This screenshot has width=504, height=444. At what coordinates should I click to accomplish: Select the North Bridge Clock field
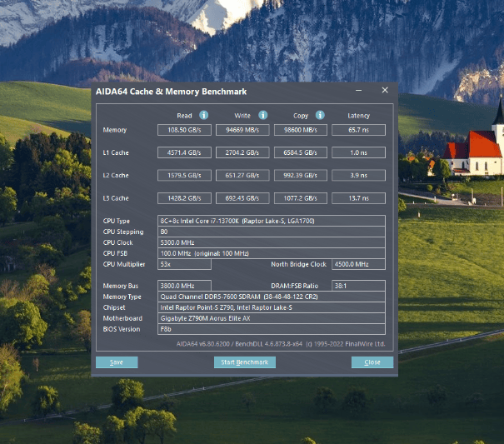tap(358, 264)
